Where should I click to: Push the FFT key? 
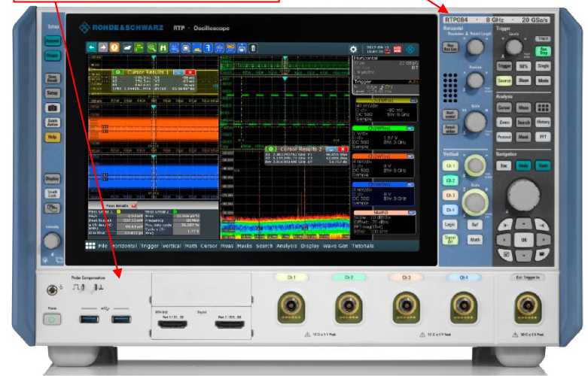(543, 137)
